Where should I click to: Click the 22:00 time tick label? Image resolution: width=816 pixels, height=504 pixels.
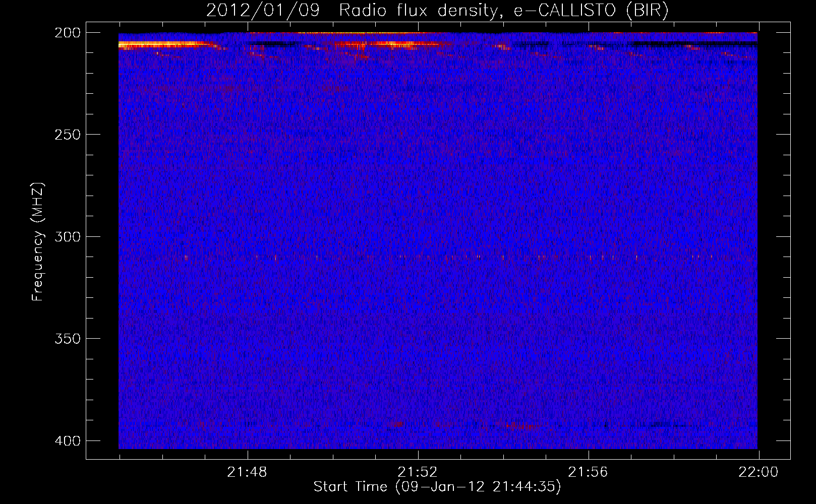click(759, 472)
